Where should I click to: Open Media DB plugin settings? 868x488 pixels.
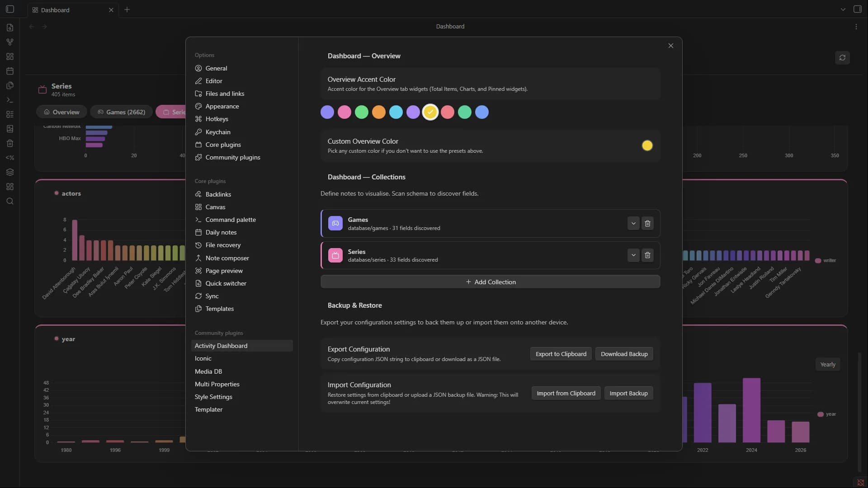tap(242, 371)
